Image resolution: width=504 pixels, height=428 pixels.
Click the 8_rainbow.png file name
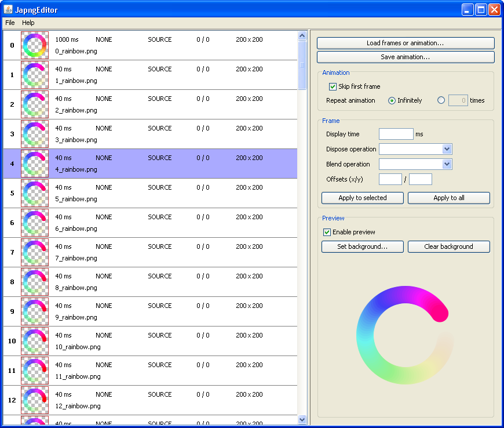click(76, 288)
